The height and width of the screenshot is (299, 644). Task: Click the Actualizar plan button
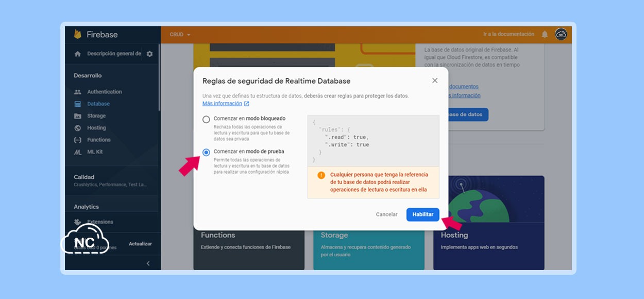click(x=140, y=244)
